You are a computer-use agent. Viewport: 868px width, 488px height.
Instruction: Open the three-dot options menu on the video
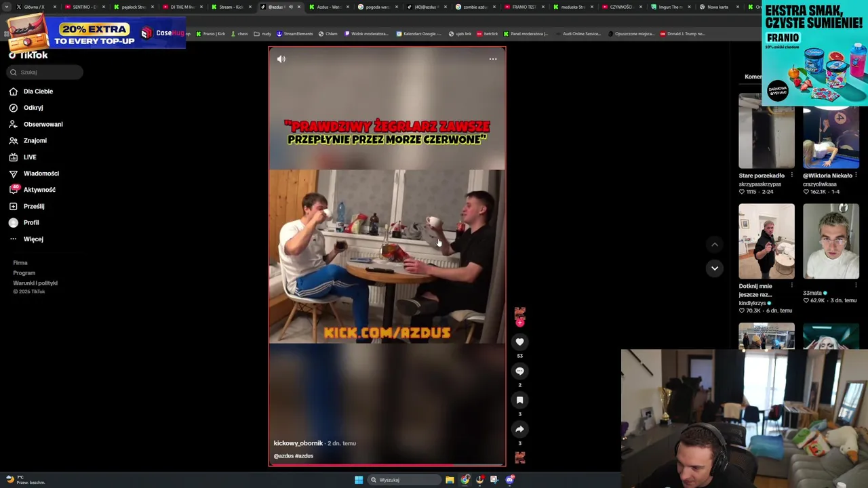[493, 59]
